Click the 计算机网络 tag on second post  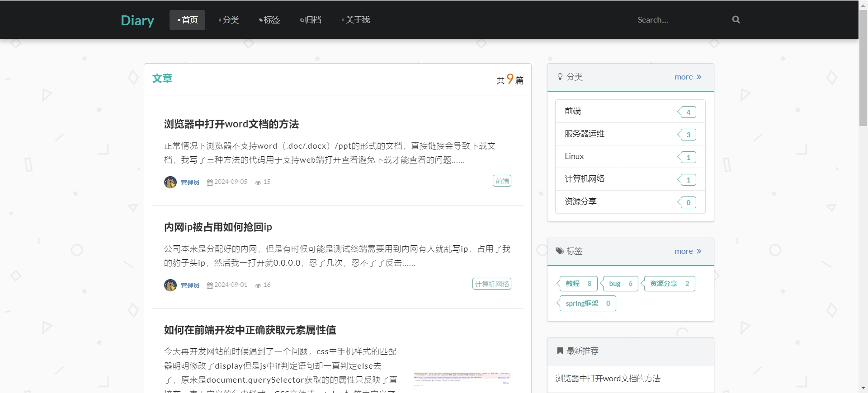click(492, 284)
